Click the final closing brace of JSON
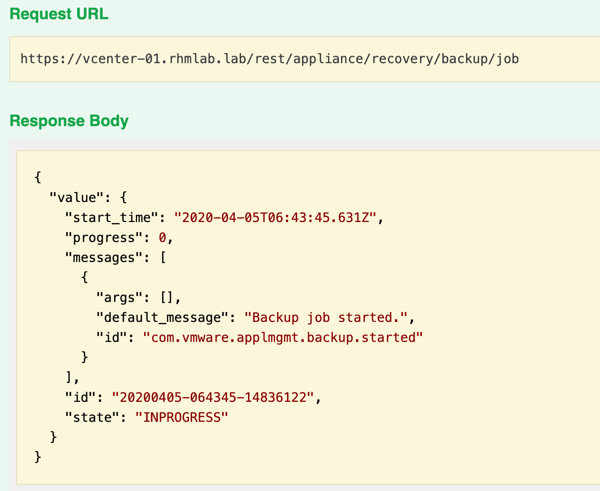This screenshot has width=600, height=491. (x=38, y=457)
